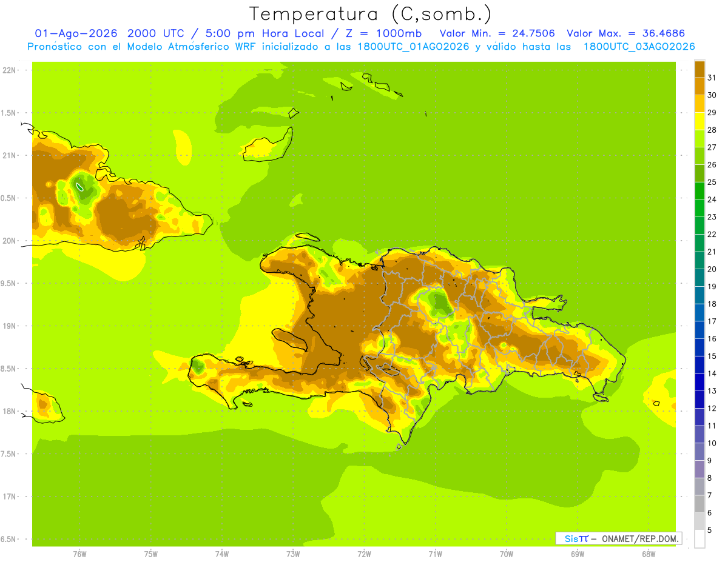Select the lime legend swatch between 27 and 28
The width and height of the screenshot is (728, 562).
click(699, 138)
